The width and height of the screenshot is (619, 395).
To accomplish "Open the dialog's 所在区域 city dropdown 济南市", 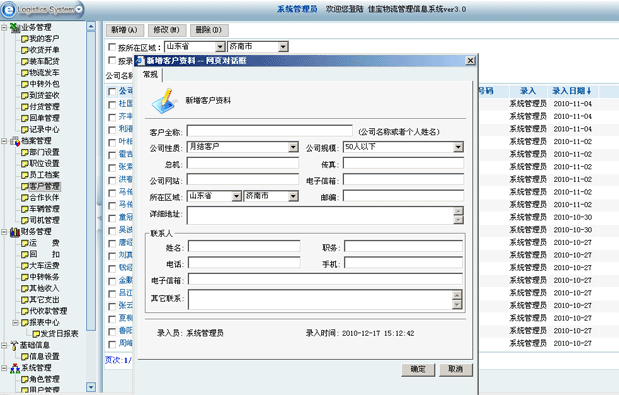I will 293,196.
